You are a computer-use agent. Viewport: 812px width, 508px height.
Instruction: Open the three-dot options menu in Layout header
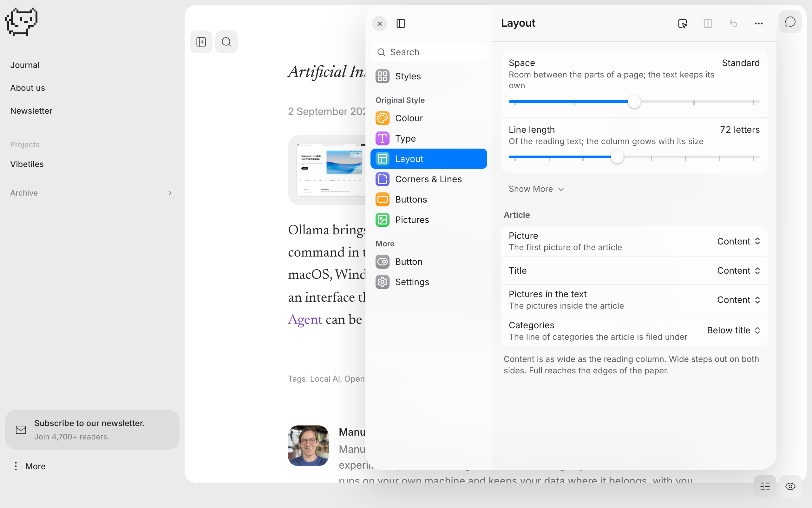(x=759, y=23)
